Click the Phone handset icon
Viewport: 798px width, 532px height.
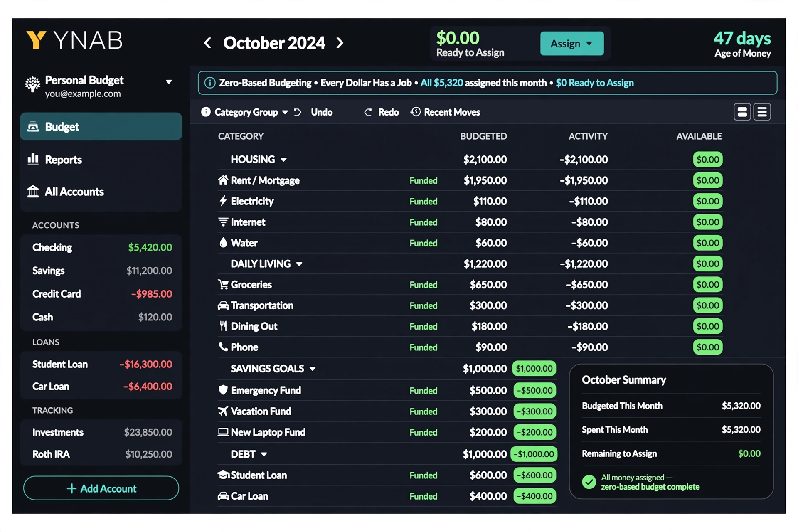(223, 347)
